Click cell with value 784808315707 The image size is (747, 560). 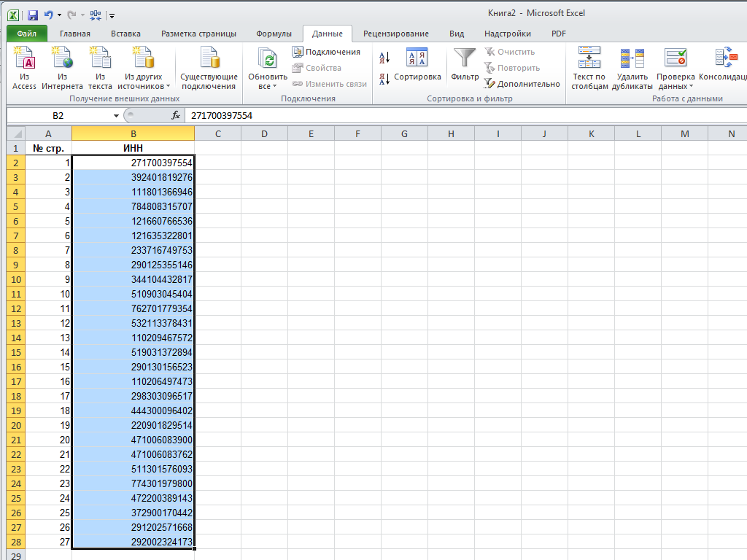click(x=133, y=206)
